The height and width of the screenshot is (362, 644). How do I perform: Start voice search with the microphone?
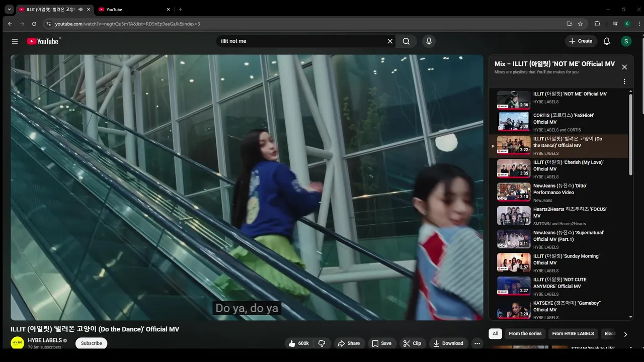point(429,41)
